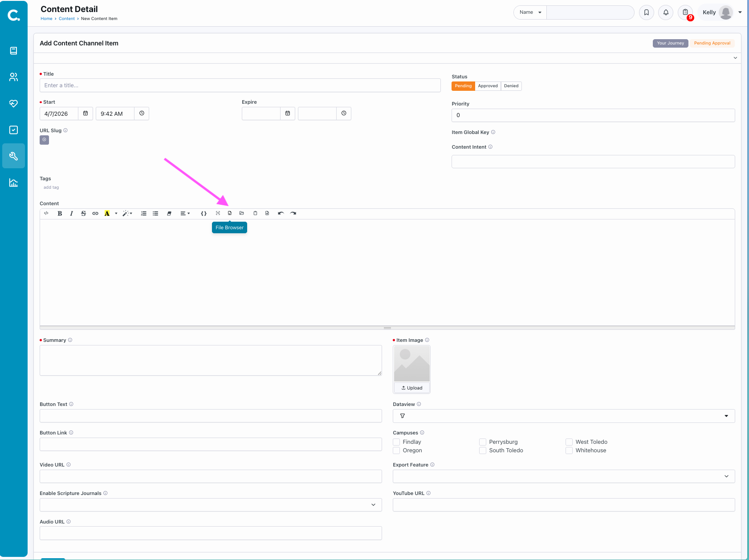This screenshot has width=749, height=560.
Task: Open the File Browser toolbar icon
Action: (x=230, y=213)
